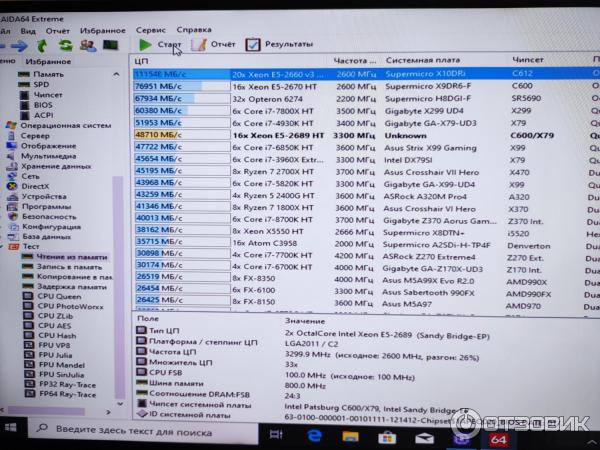
Task: Select the 16x Xeon E5-2689 HT row
Action: (x=366, y=135)
